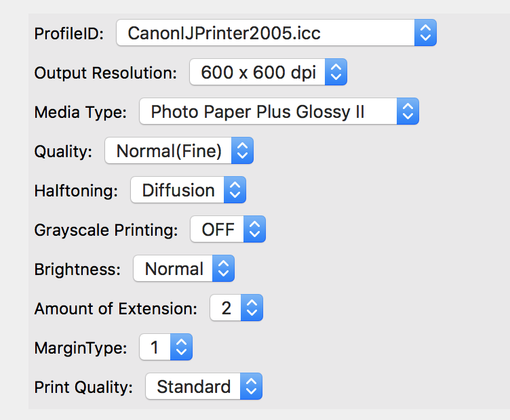Click blue chevron arrows next to Standard
Screen dimensions: 510x420
pos(251,387)
